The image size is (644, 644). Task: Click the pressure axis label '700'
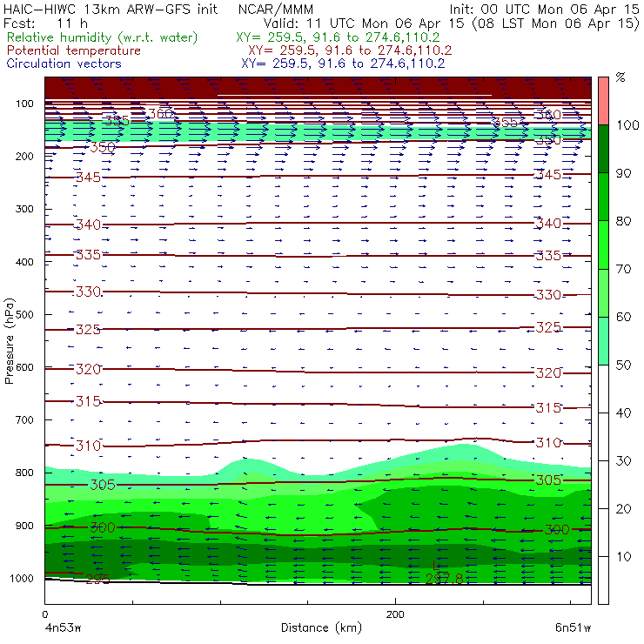tap(24, 420)
